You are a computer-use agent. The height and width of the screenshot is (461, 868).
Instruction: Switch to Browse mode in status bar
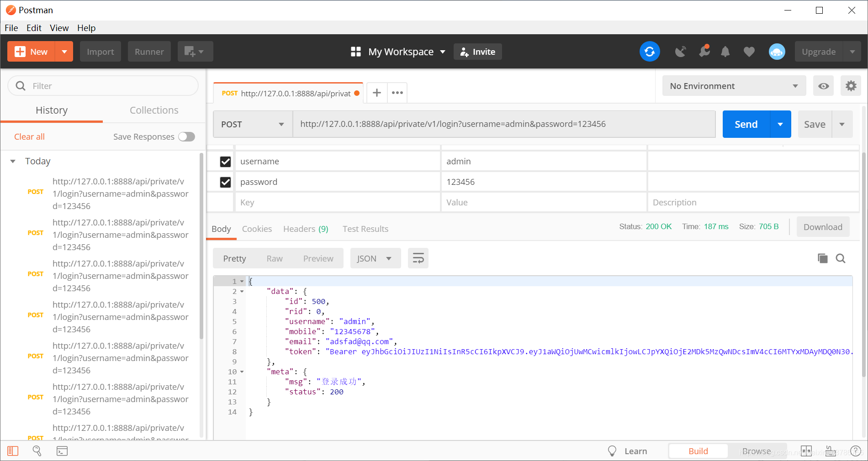756,451
